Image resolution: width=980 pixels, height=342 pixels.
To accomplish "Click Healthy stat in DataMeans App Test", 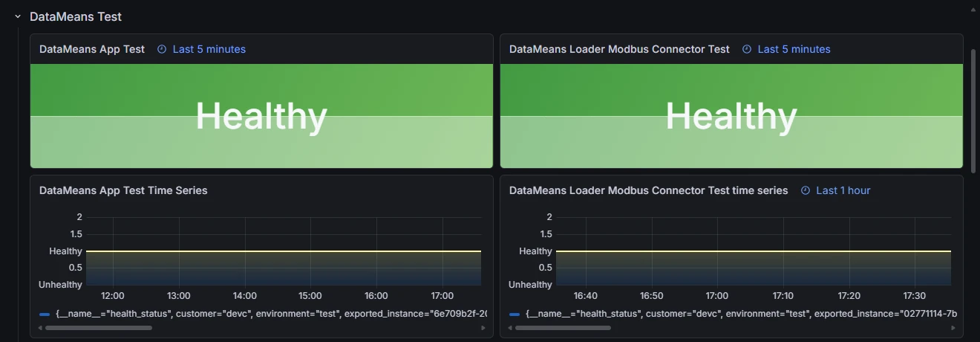I will pos(261,116).
